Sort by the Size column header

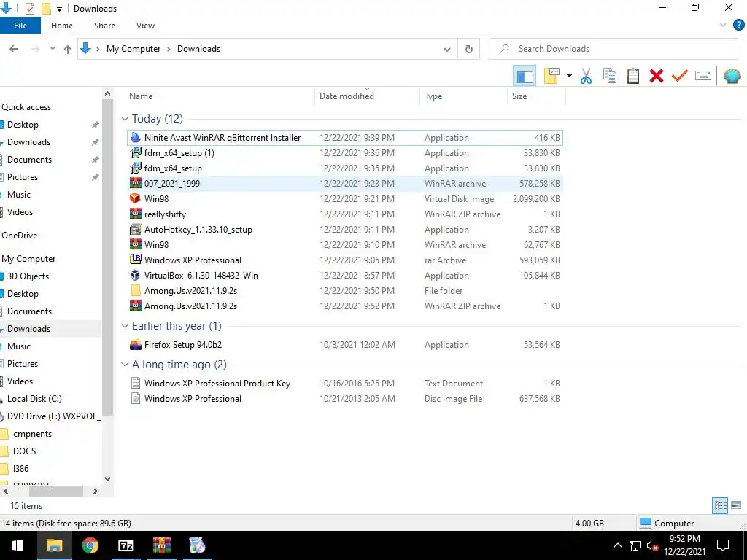[519, 96]
